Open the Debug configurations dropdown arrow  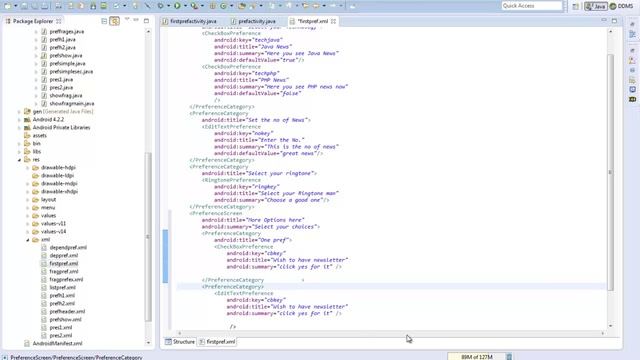point(168,6)
